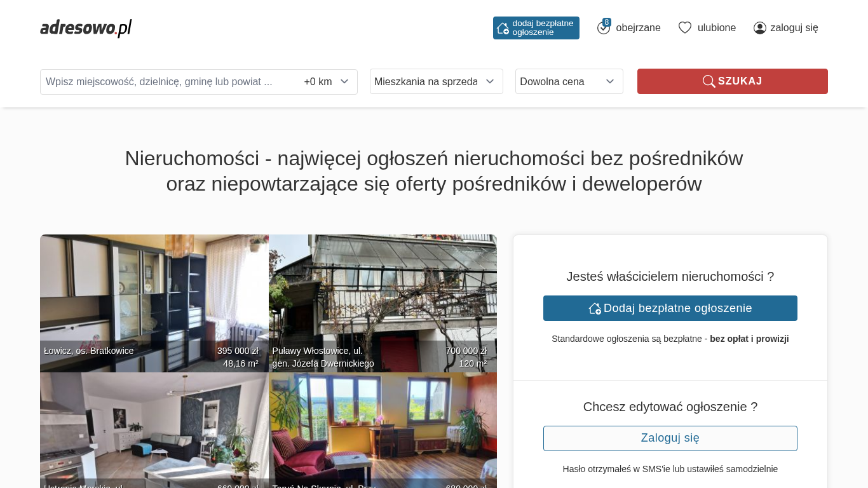Expand the +0 km distance dropdown
Image resolution: width=868 pixels, height=488 pixels.
[327, 82]
